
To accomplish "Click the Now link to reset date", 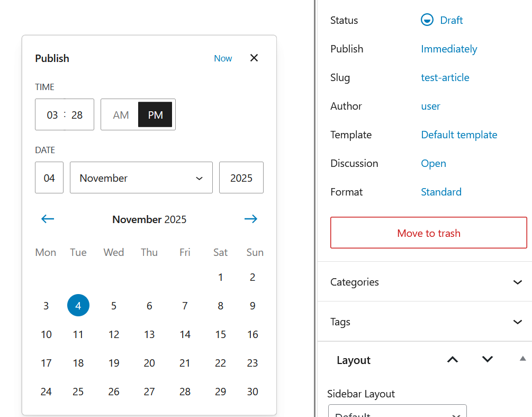I will 223,58.
